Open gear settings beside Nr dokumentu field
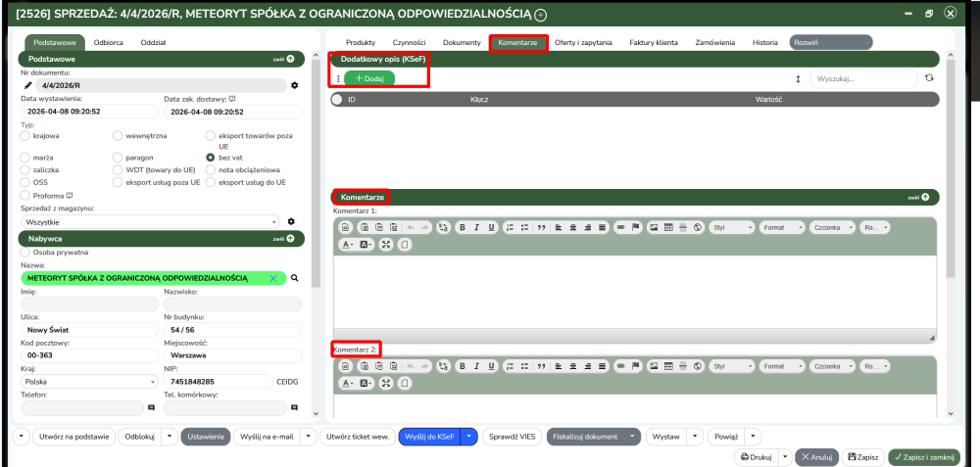The image size is (980, 467). coord(294,86)
